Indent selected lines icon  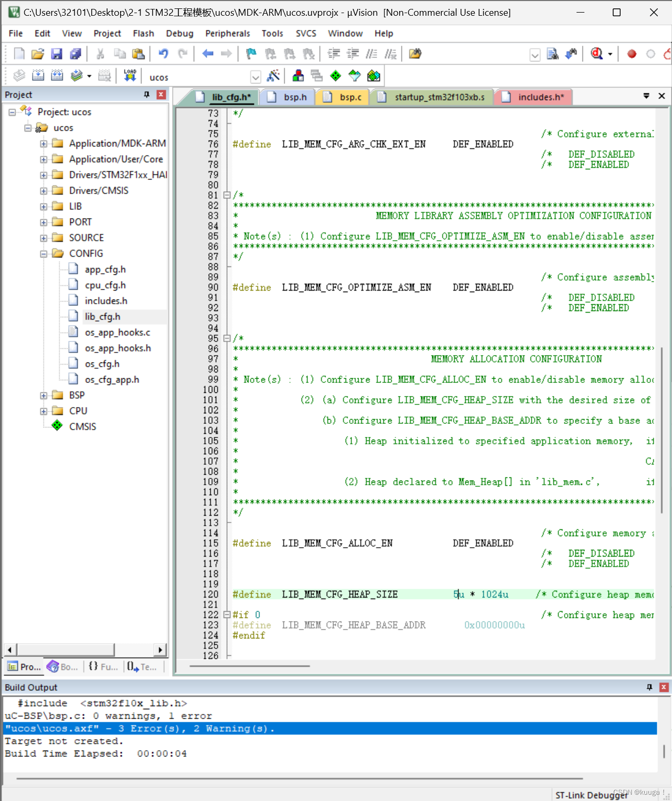[x=334, y=54]
